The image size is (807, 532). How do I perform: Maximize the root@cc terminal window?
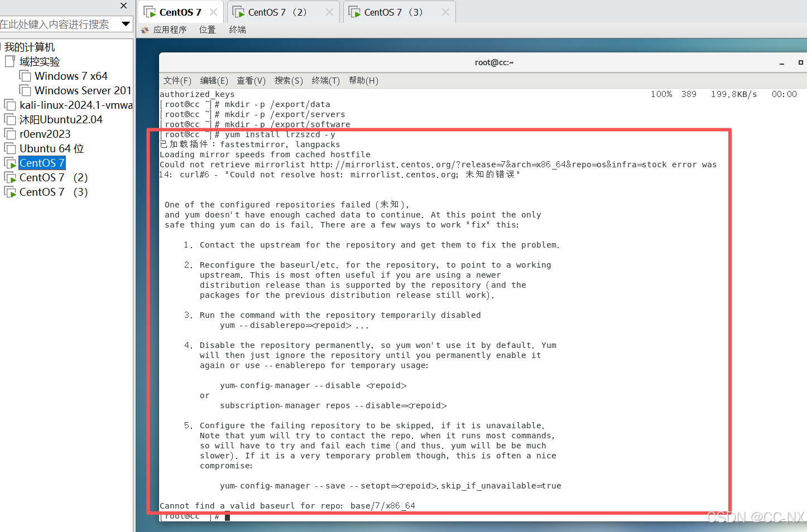tap(800, 62)
